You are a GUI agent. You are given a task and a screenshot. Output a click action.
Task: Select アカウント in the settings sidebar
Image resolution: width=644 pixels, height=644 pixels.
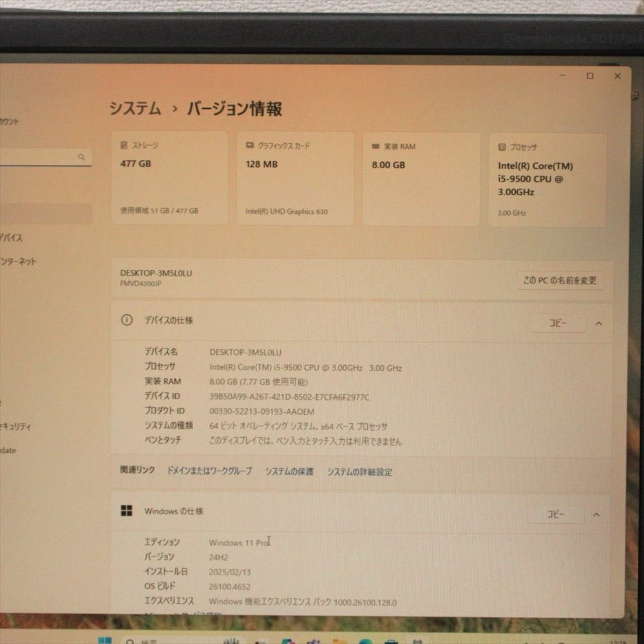pos(9,122)
